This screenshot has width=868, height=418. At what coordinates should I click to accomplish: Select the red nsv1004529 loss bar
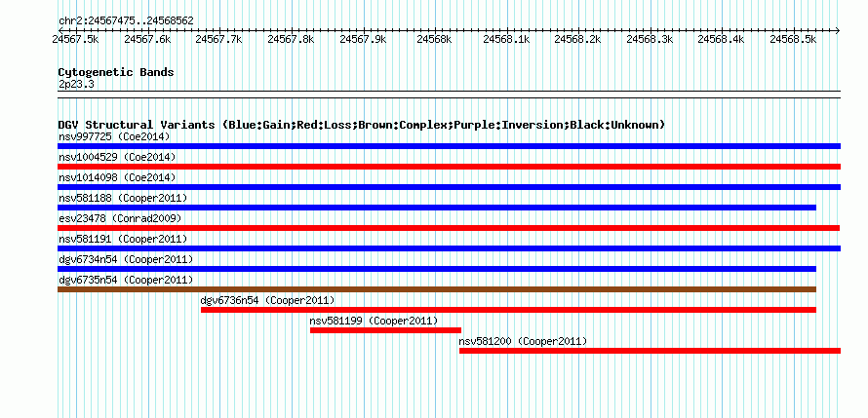[449, 167]
